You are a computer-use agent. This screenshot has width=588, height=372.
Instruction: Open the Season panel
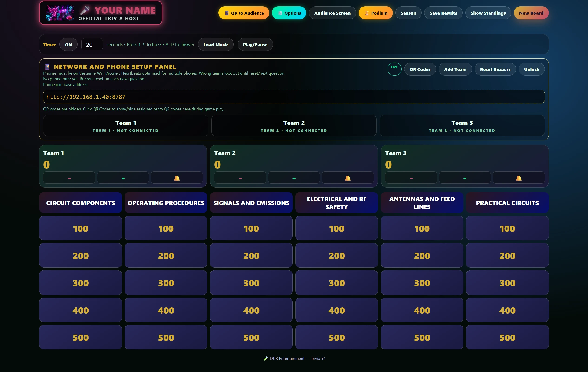408,13
